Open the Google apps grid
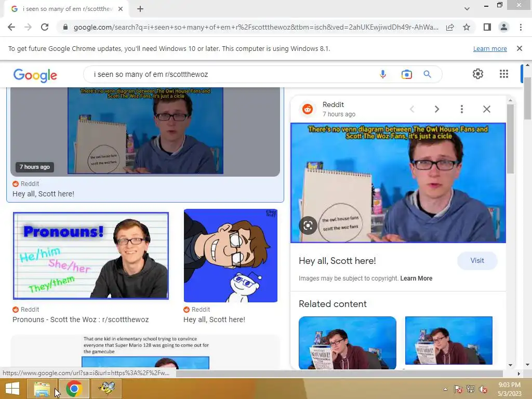This screenshot has height=399, width=532. (x=504, y=74)
